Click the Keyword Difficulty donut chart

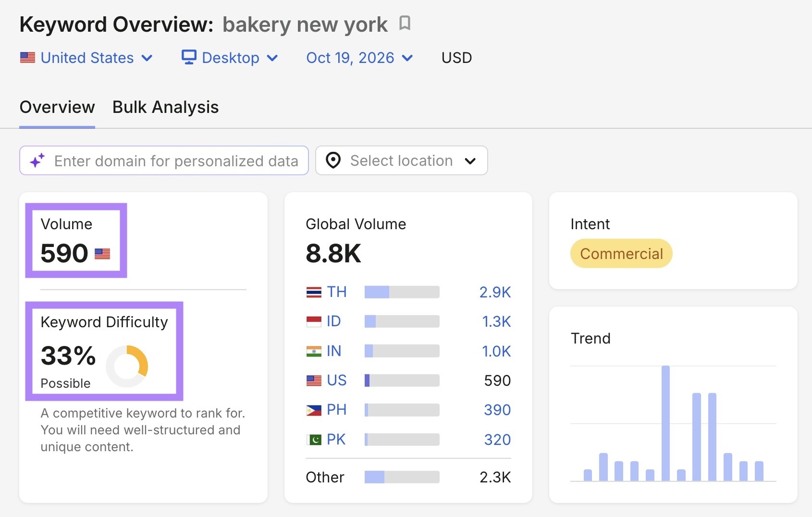127,366
